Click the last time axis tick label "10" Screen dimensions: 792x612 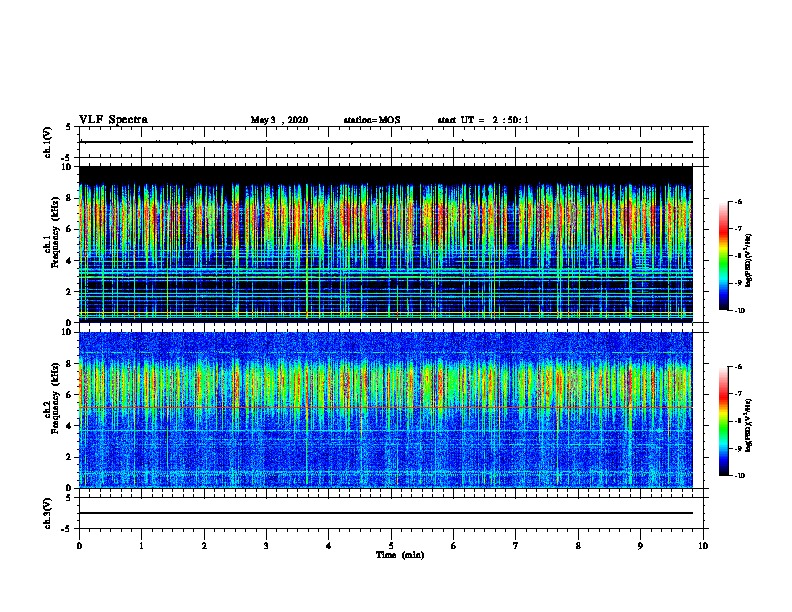click(703, 546)
